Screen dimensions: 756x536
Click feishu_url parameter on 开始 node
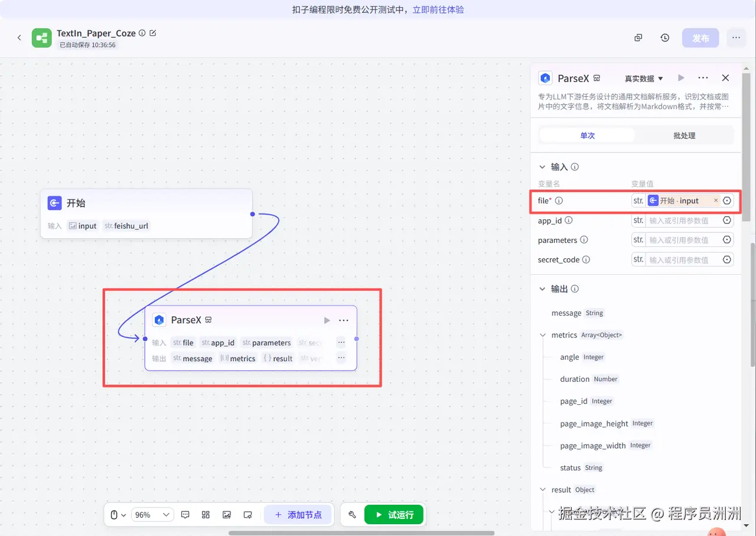pos(126,226)
